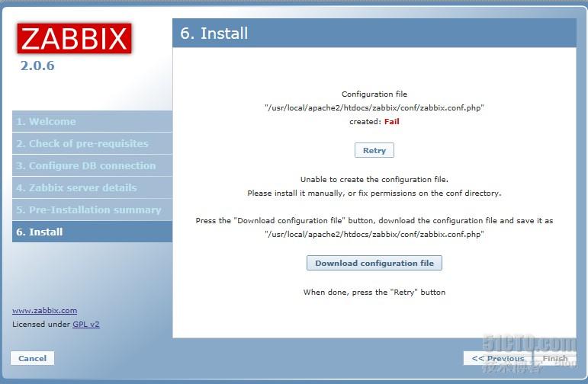The height and width of the screenshot is (384, 588).
Task: Click 'Please install it manually' instruction line
Action: coord(374,194)
